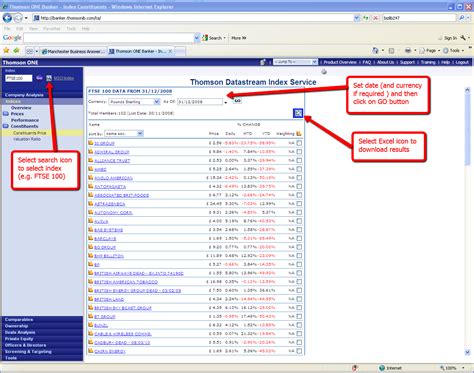This screenshot has height=373, width=474.
Task: Tick the checkbox for BT Group row
Action: pyautogui.click(x=299, y=316)
